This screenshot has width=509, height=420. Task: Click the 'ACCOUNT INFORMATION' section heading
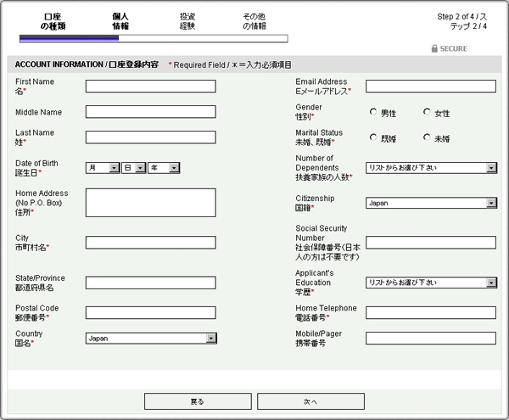click(59, 64)
